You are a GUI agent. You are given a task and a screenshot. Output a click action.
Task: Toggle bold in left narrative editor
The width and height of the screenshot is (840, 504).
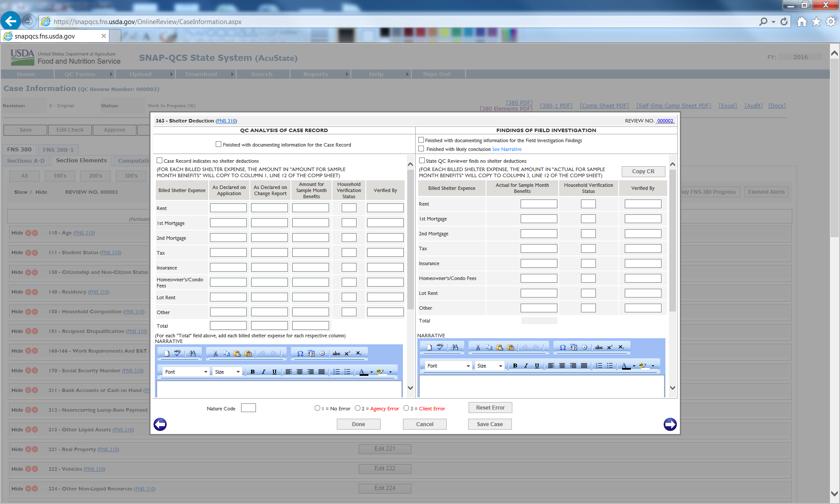point(252,371)
